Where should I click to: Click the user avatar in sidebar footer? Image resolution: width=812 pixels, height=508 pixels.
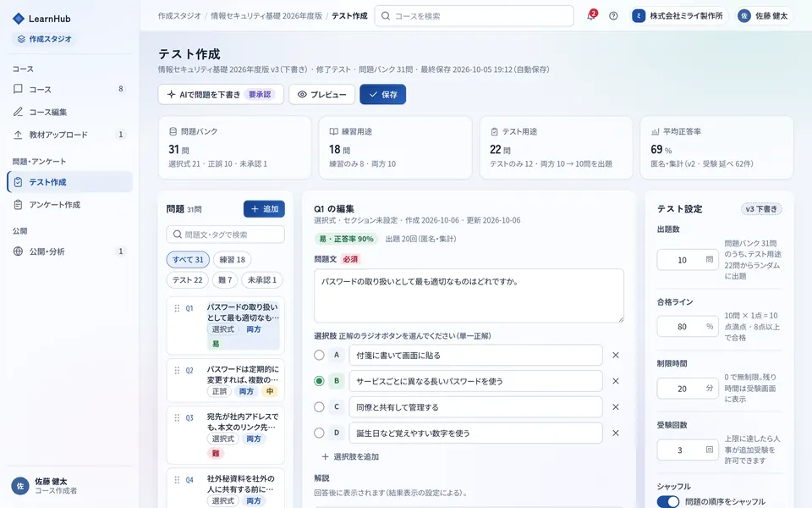[x=19, y=486]
